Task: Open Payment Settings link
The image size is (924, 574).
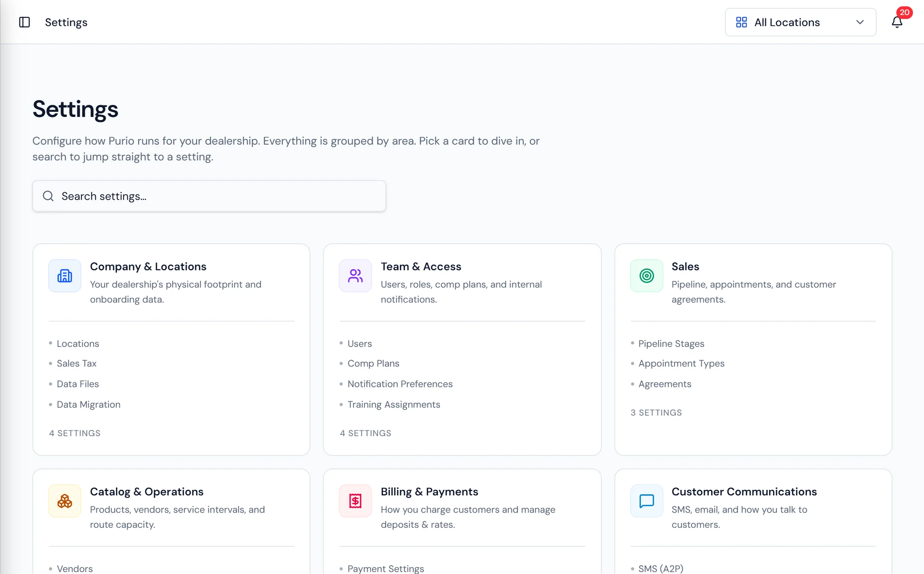Action: (x=386, y=568)
